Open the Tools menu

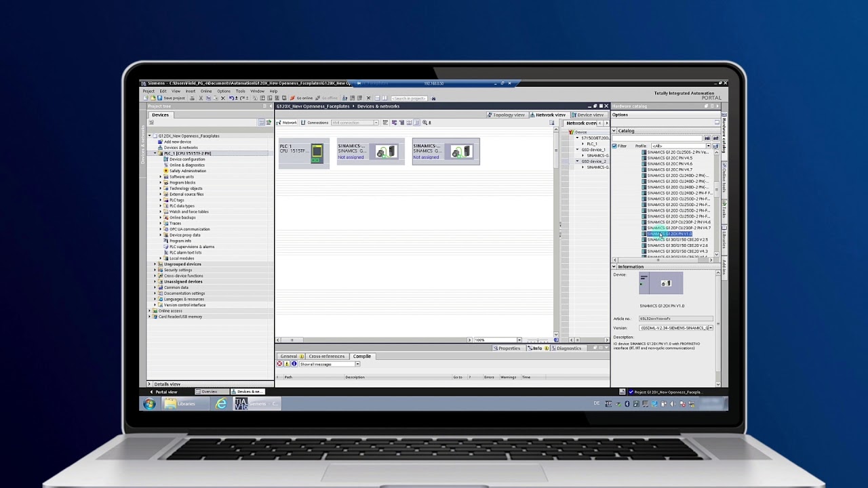240,91
